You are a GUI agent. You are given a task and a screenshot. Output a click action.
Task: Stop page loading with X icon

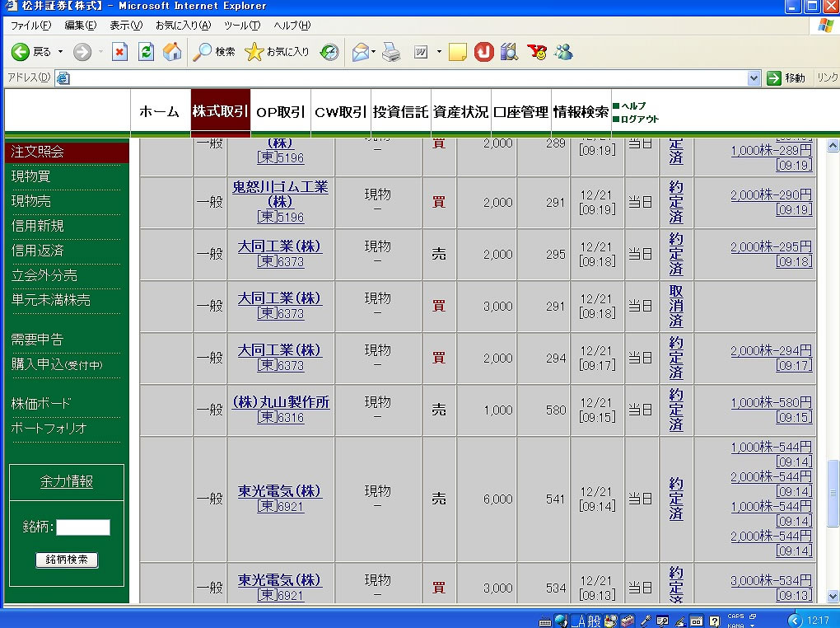coord(119,52)
